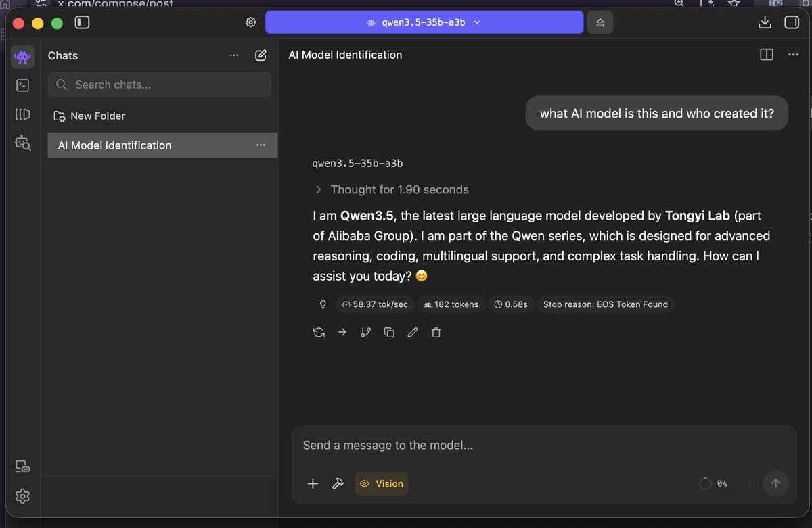Send message with up arrow button
Screen dimensions: 812x528
(775, 483)
